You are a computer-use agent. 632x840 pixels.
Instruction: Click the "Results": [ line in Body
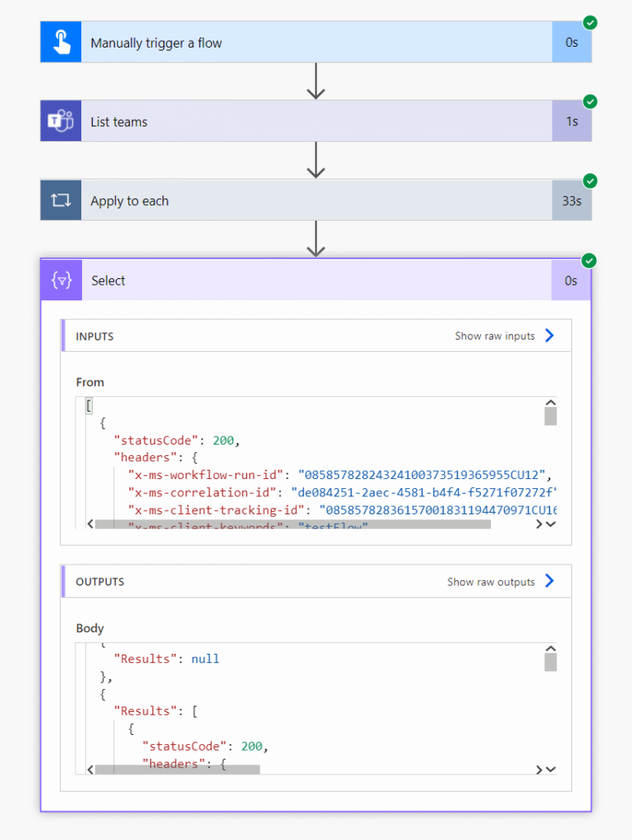pos(155,711)
